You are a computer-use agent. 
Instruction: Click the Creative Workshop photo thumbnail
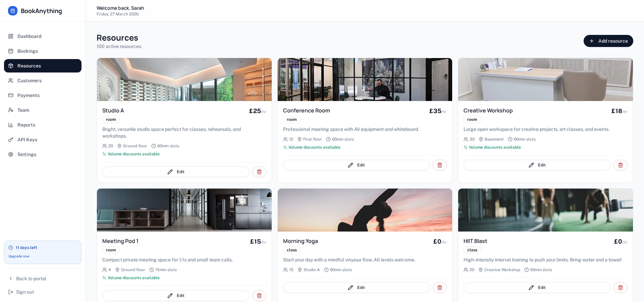click(545, 80)
